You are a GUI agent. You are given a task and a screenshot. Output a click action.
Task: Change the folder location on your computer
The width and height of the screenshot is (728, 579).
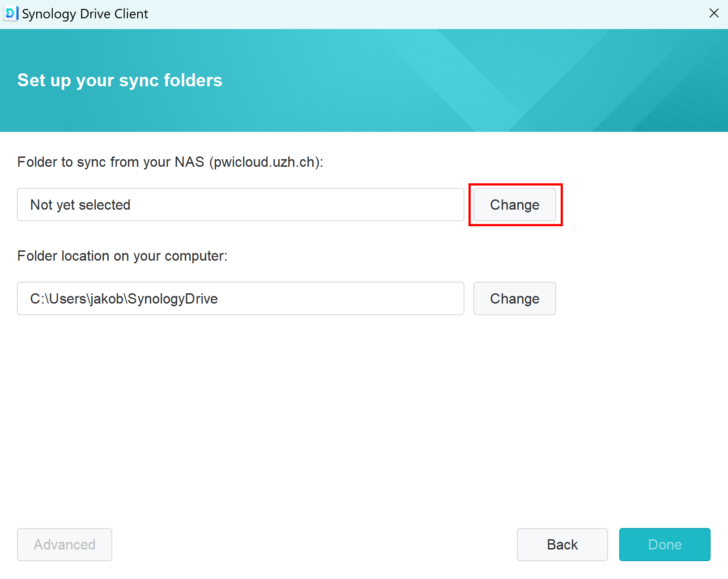tap(515, 299)
